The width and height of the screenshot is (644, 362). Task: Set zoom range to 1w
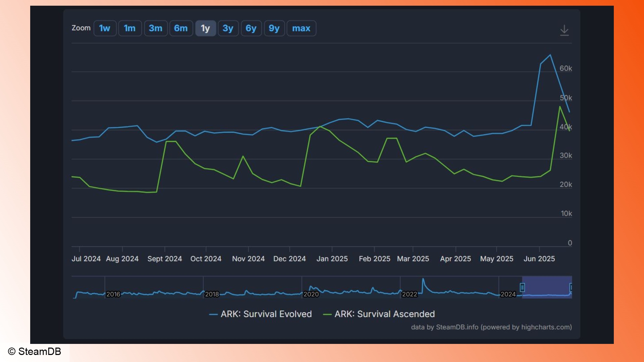point(105,28)
